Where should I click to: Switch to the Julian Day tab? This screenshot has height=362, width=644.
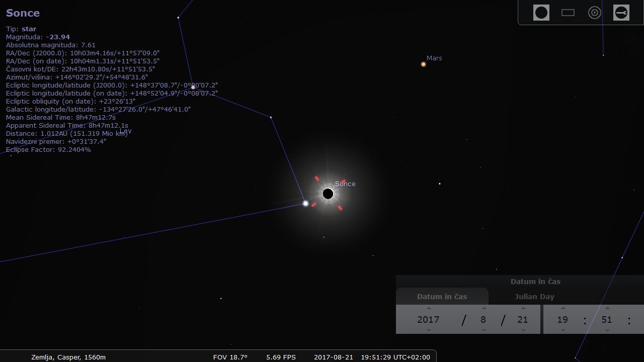(534, 297)
